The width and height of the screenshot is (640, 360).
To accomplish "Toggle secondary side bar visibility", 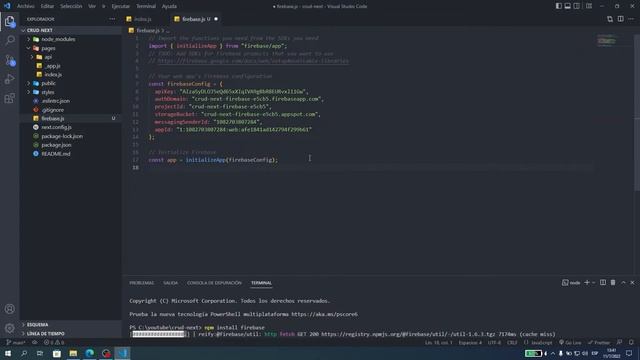I will [x=577, y=6].
